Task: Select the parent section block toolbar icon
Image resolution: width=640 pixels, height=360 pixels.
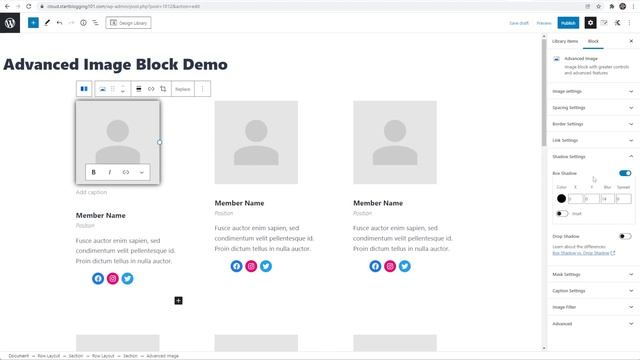Action: click(84, 89)
